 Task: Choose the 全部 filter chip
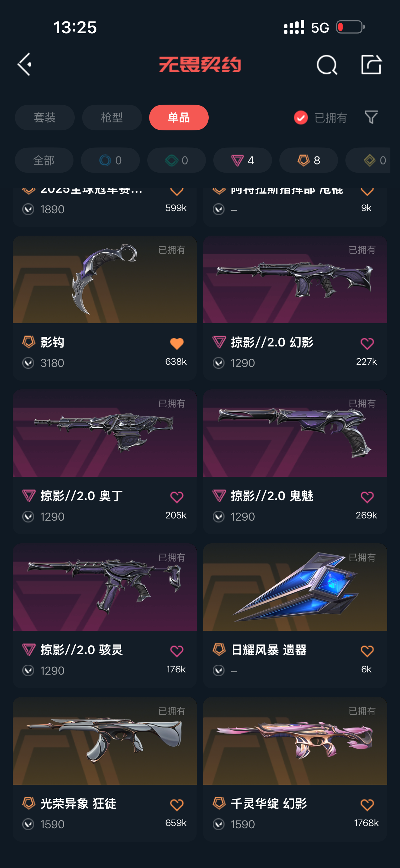44,160
